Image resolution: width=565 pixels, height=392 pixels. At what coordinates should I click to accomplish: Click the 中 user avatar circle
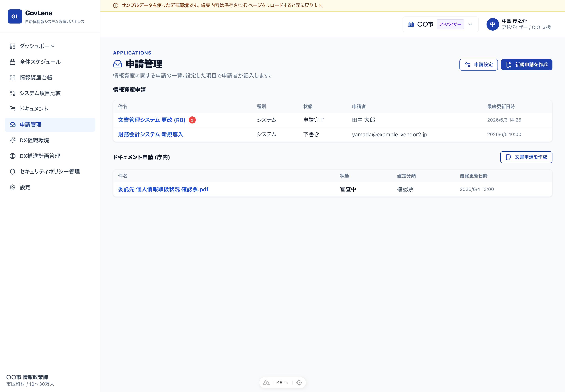pyautogui.click(x=493, y=24)
